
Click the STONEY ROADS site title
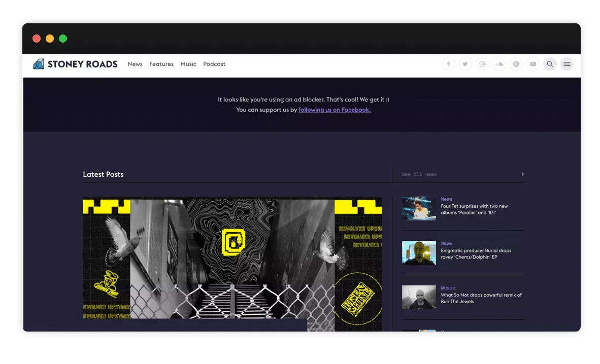pyautogui.click(x=83, y=64)
